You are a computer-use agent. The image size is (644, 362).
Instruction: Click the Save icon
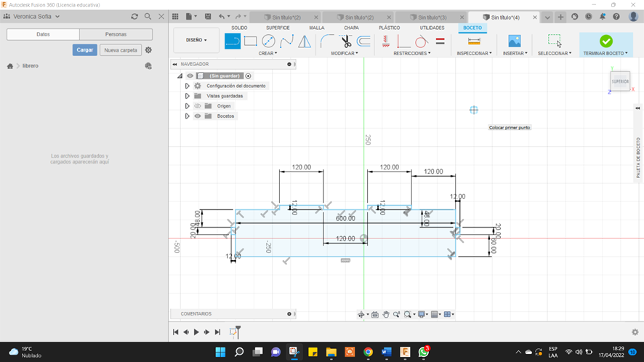pyautogui.click(x=208, y=17)
